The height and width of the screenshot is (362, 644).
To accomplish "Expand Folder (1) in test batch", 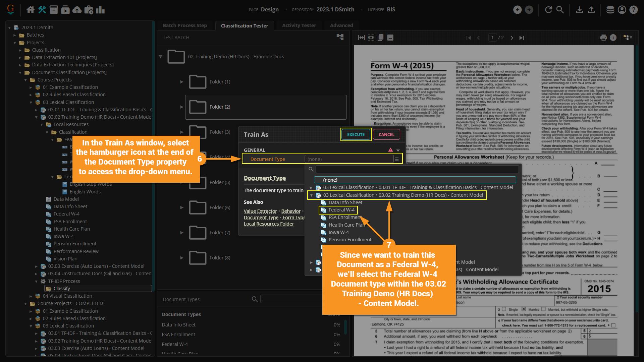I will click(182, 82).
